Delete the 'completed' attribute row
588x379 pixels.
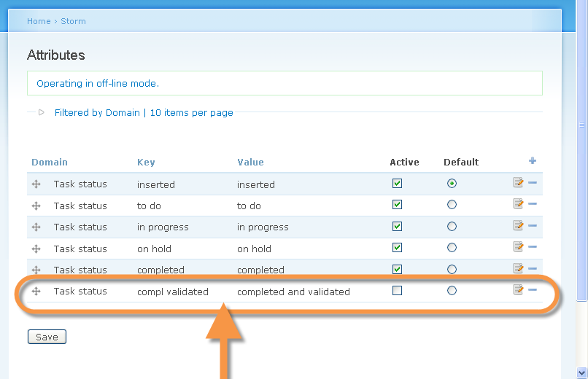pos(533,269)
